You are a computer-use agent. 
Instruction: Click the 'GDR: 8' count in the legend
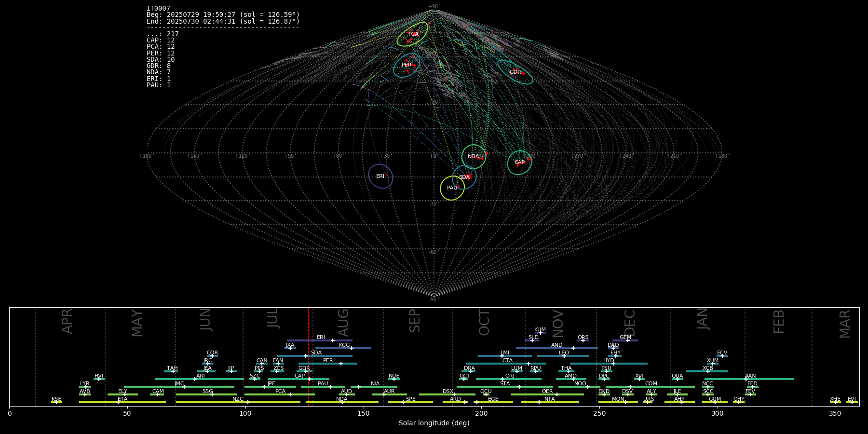(159, 66)
